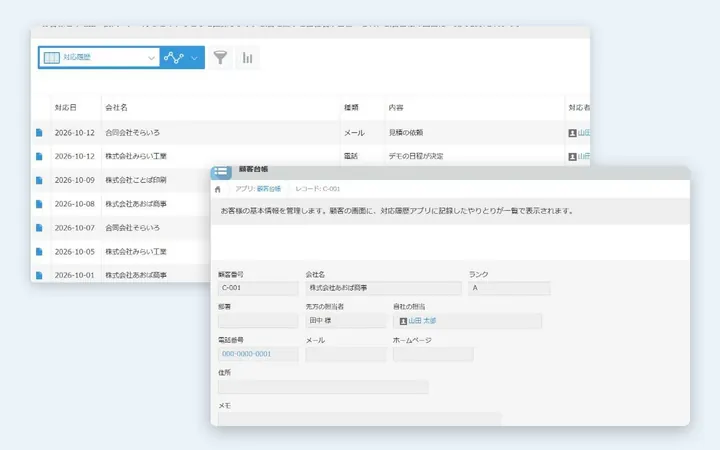Open the funnel filter icon
Viewport: 720px width, 450px height.
point(220,57)
